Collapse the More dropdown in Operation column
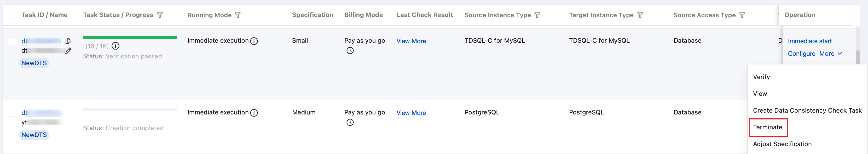Viewport: 868px width, 154px height. coord(831,54)
